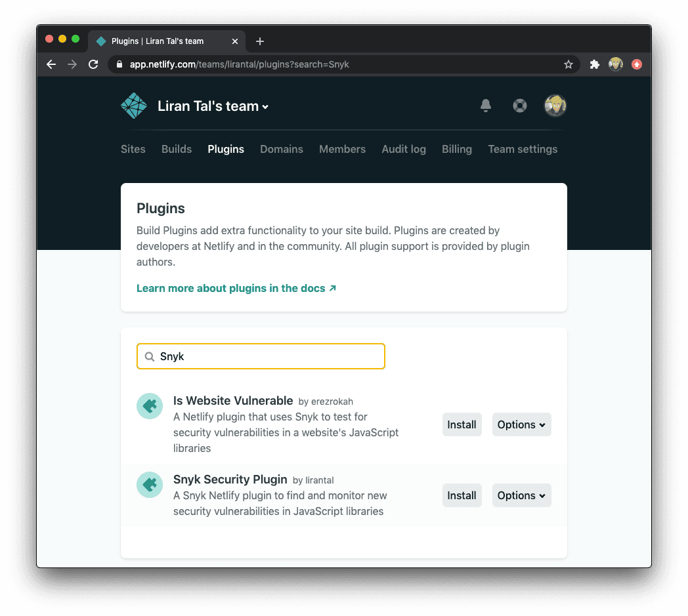Click the browser forward arrow

[72, 64]
